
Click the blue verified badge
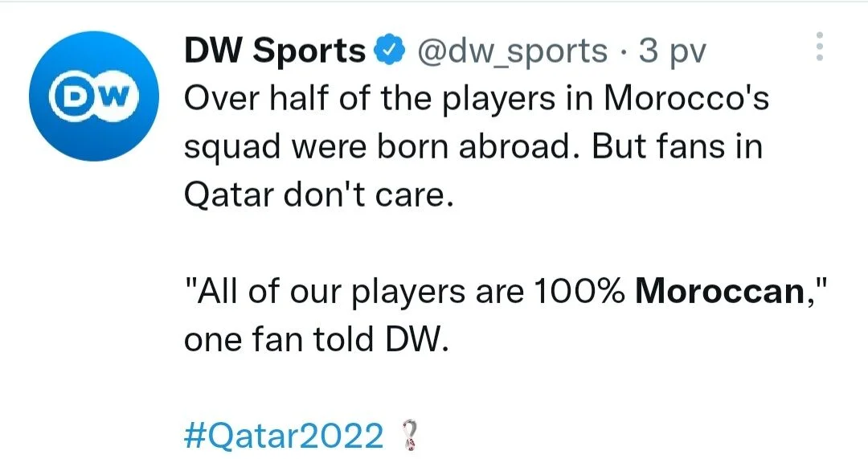tap(387, 51)
